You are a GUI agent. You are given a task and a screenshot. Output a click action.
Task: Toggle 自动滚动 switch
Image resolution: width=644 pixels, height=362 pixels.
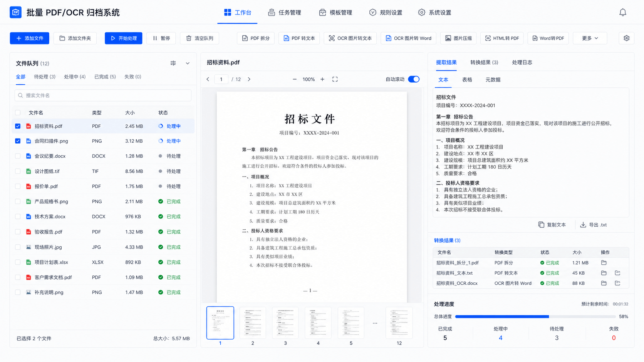click(414, 79)
